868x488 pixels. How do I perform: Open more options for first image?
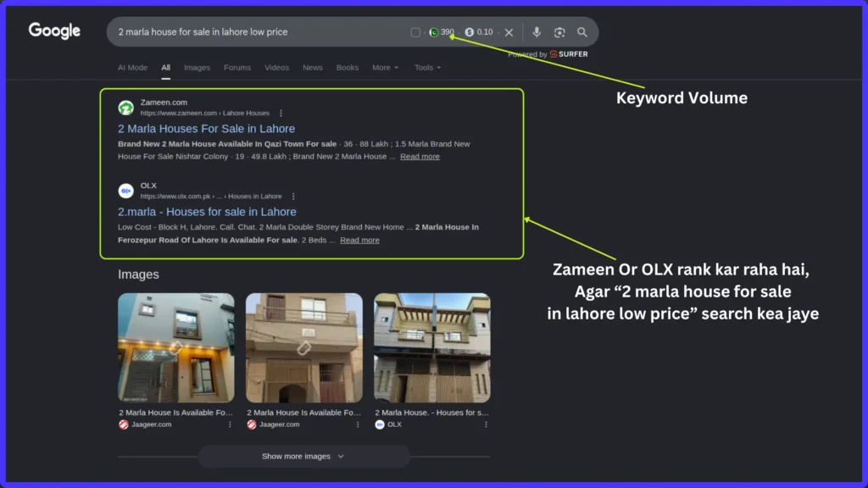[x=230, y=424]
